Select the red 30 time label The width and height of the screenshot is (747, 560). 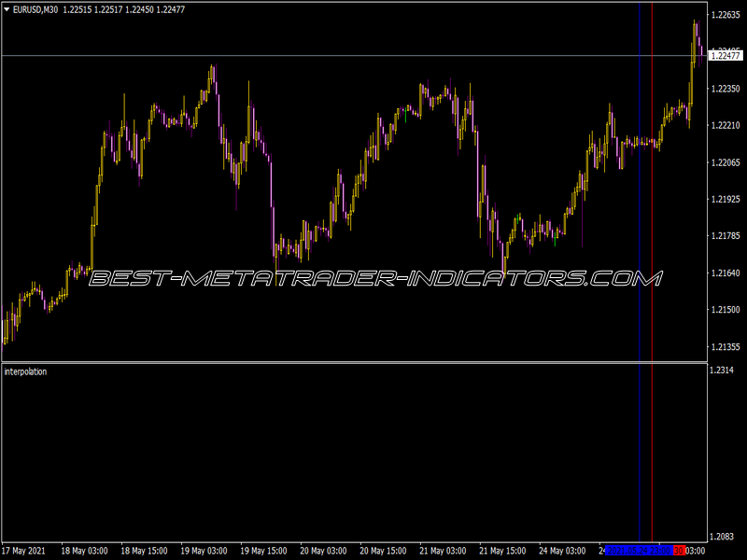679,551
